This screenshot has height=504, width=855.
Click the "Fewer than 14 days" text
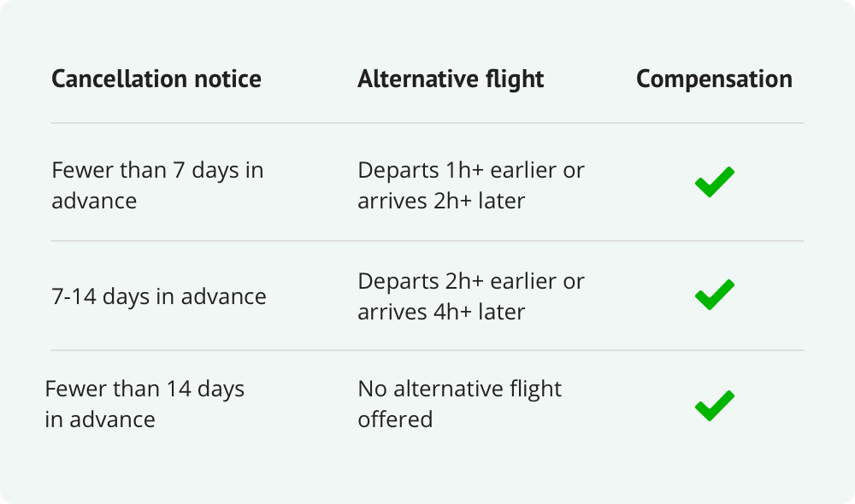(144, 390)
